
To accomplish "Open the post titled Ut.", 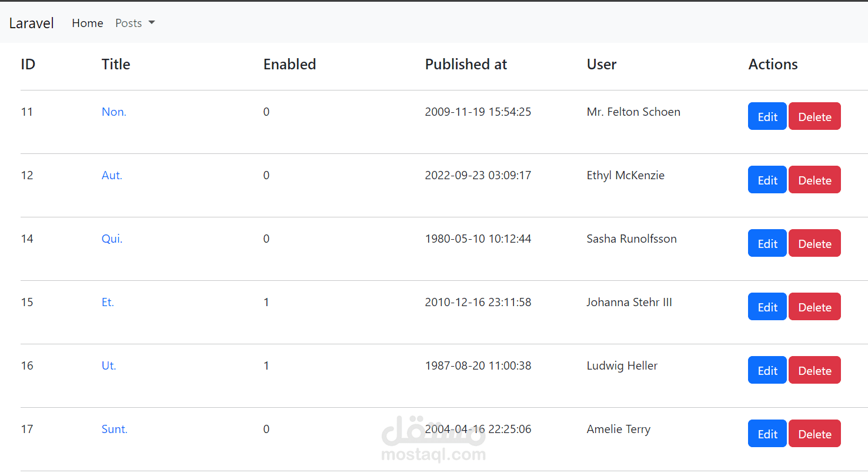I will [109, 365].
